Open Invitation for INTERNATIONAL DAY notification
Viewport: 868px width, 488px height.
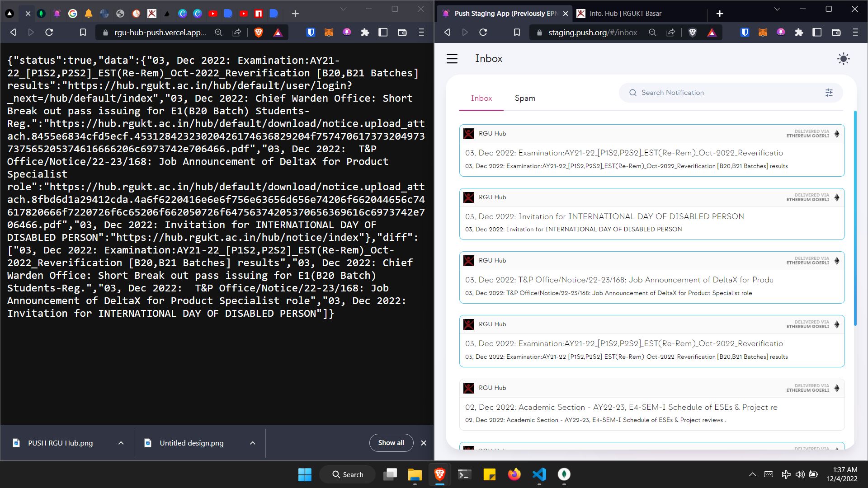(652, 214)
